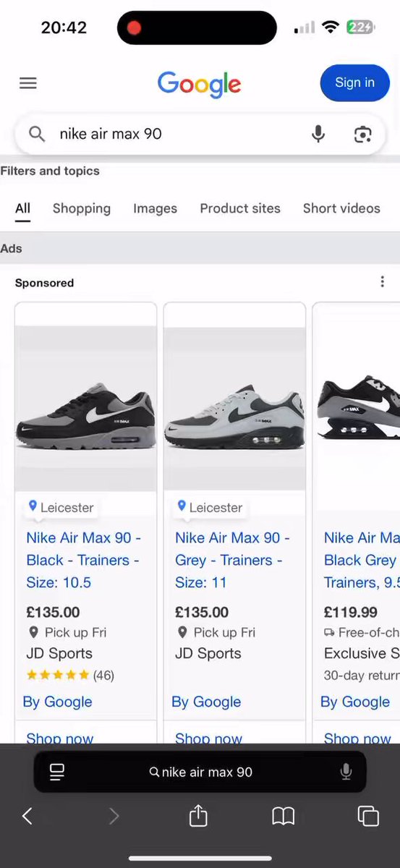Viewport: 400px width, 868px height.
Task: Tap the magnifier icon in Google search box
Action: point(36,134)
